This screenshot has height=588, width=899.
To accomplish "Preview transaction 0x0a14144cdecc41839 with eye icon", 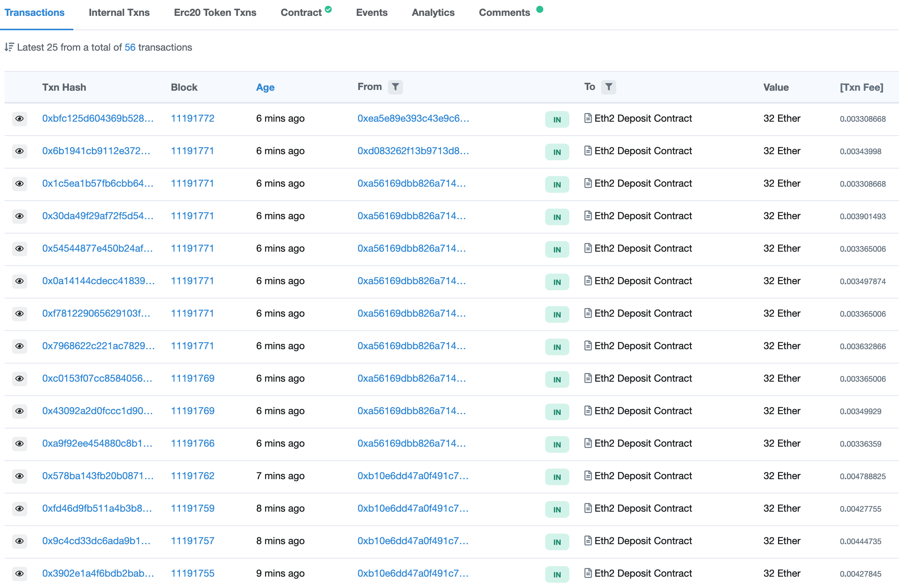I will click(19, 281).
